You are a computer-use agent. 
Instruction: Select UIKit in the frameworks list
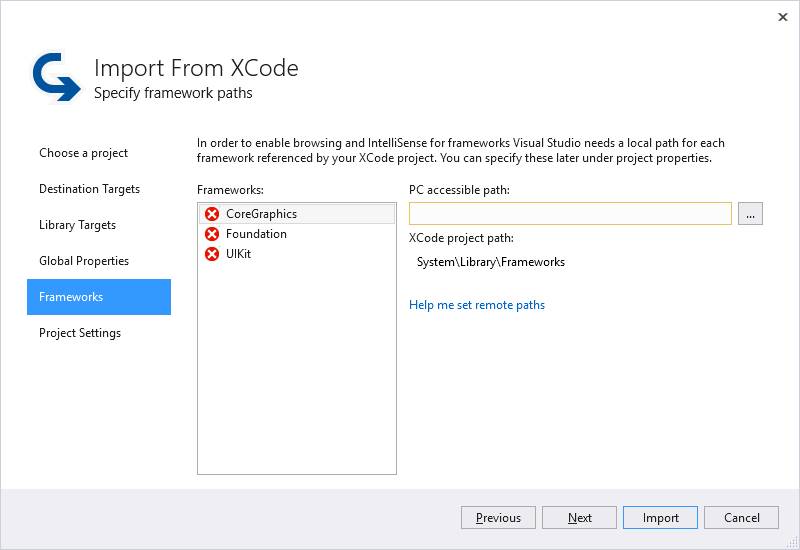pyautogui.click(x=297, y=254)
